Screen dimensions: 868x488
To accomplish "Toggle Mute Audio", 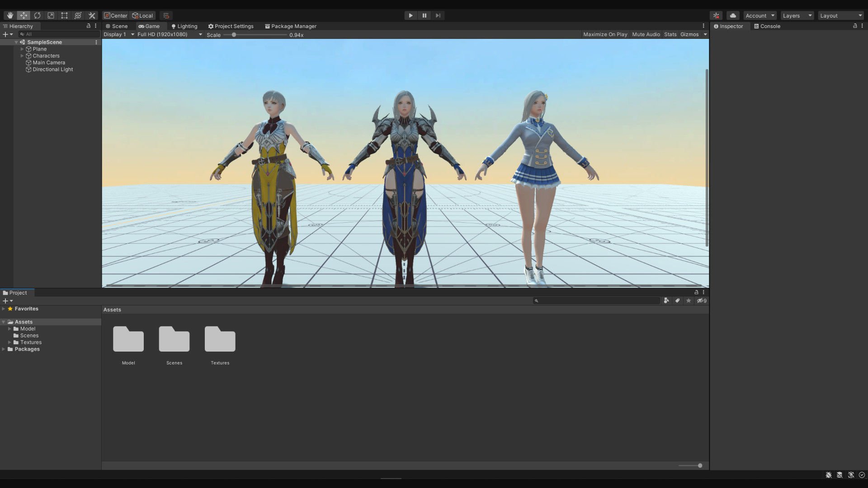I will pyautogui.click(x=646, y=34).
